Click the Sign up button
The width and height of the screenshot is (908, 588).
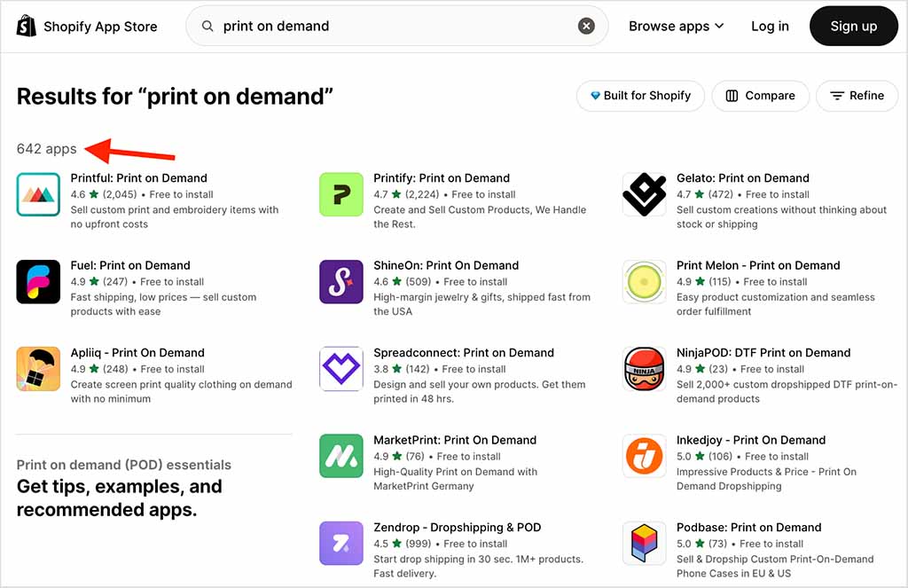click(853, 26)
